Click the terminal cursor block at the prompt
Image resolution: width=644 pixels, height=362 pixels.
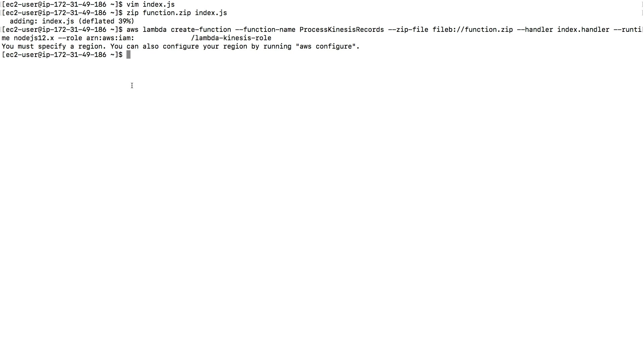(128, 55)
